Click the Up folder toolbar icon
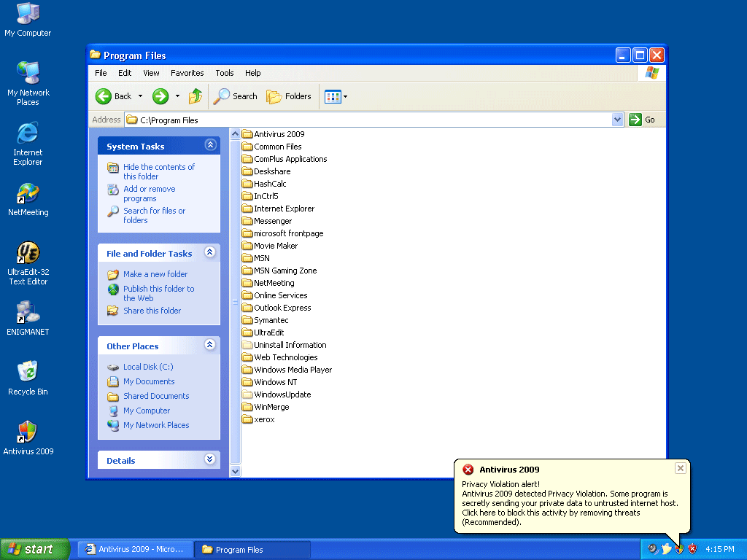This screenshot has width=747, height=560. [196, 96]
